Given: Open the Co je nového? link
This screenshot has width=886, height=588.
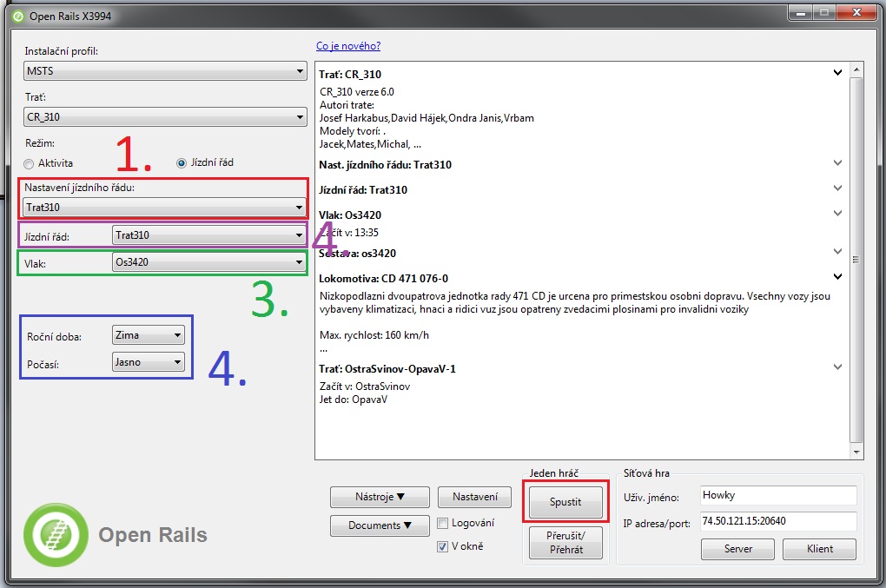Looking at the screenshot, I should (348, 46).
